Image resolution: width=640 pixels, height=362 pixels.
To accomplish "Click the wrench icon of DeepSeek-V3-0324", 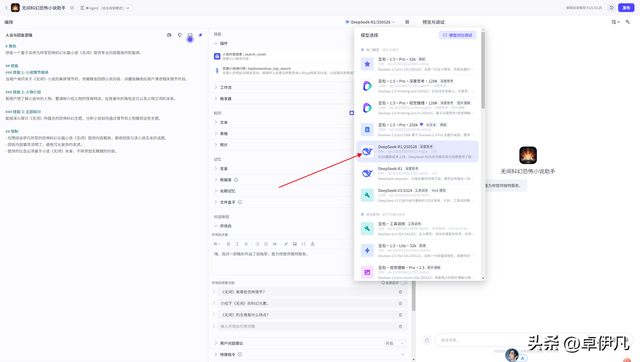I will (x=367, y=195).
